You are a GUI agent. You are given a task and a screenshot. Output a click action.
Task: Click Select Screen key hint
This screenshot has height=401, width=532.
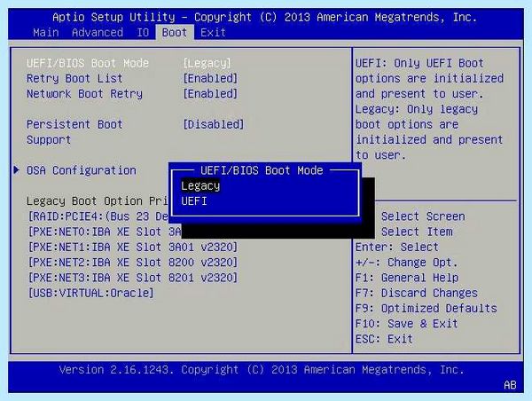click(423, 216)
